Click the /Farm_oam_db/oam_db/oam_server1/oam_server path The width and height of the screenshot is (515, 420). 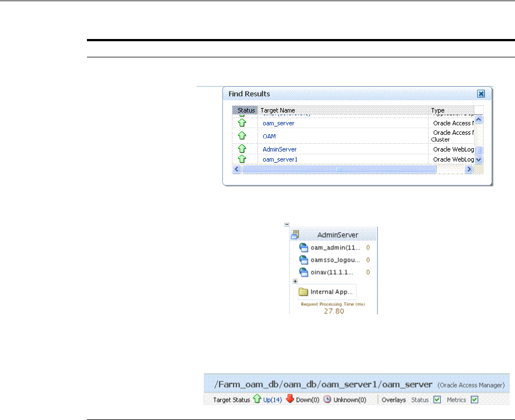(x=323, y=384)
